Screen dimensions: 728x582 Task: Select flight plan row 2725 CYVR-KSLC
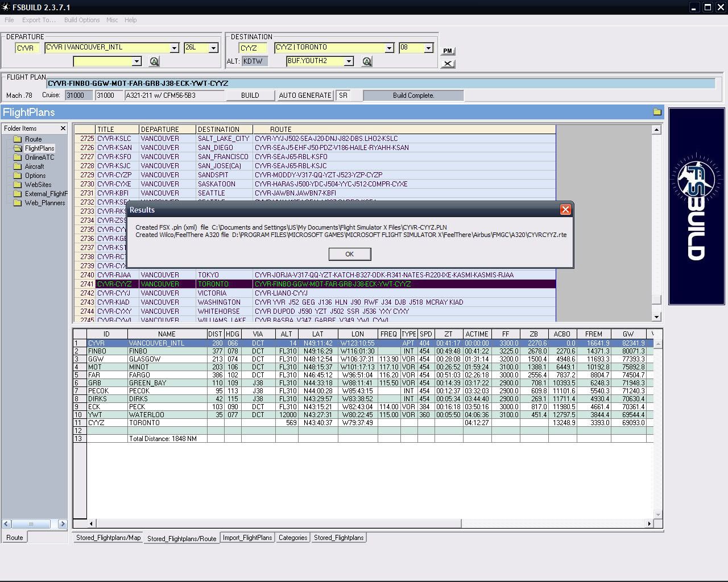pos(315,139)
